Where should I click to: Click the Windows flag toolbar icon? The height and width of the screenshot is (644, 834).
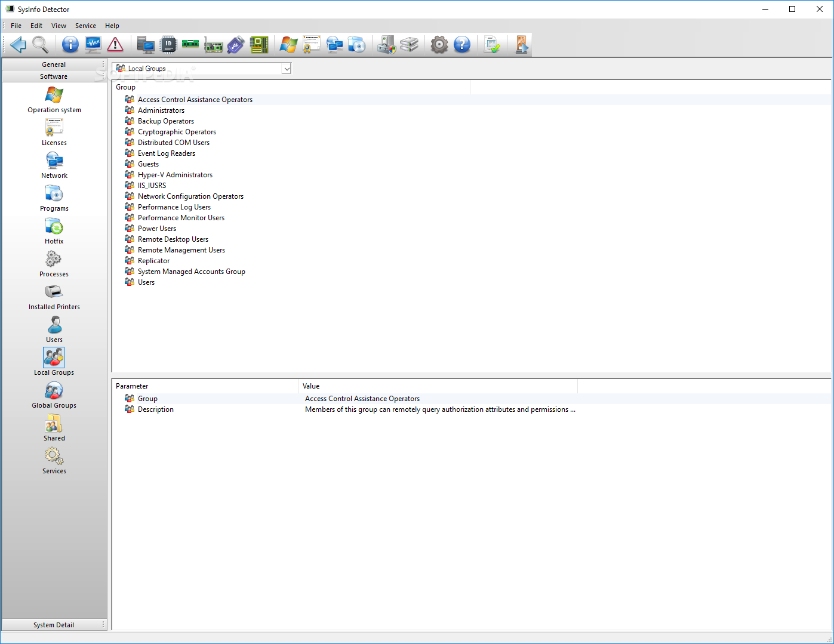pyautogui.click(x=289, y=45)
